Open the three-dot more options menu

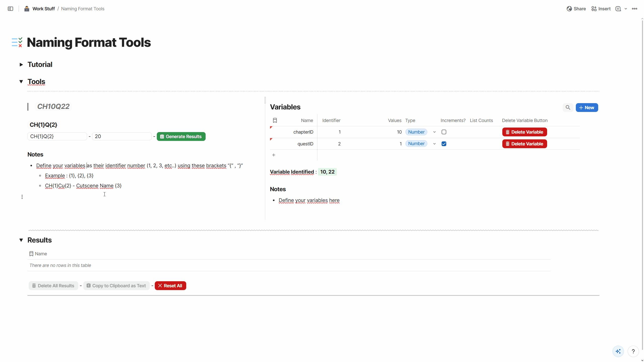point(634,9)
